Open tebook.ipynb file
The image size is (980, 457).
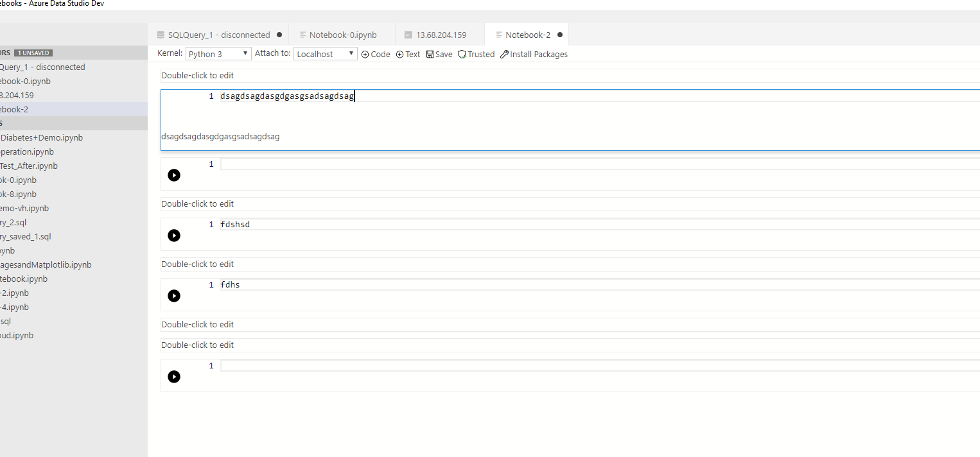click(74, 279)
